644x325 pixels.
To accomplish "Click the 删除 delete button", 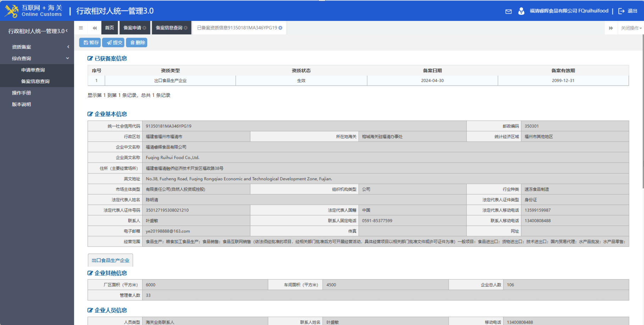I will 137,43.
